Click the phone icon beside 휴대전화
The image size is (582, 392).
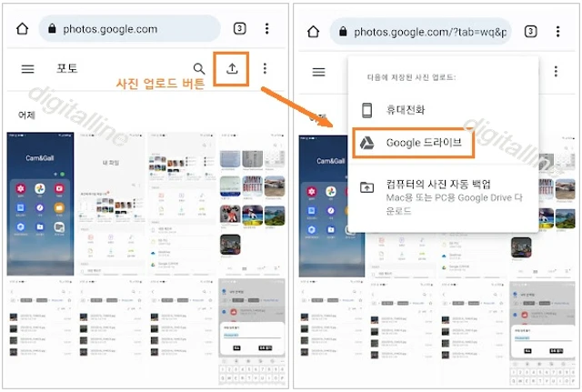click(x=366, y=110)
